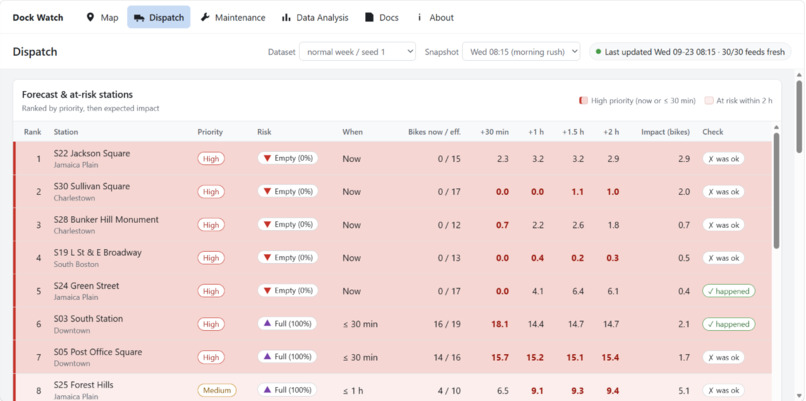806x401 pixels.
Task: Click purple up-triangle in Post Office Square risk
Action: click(x=267, y=356)
